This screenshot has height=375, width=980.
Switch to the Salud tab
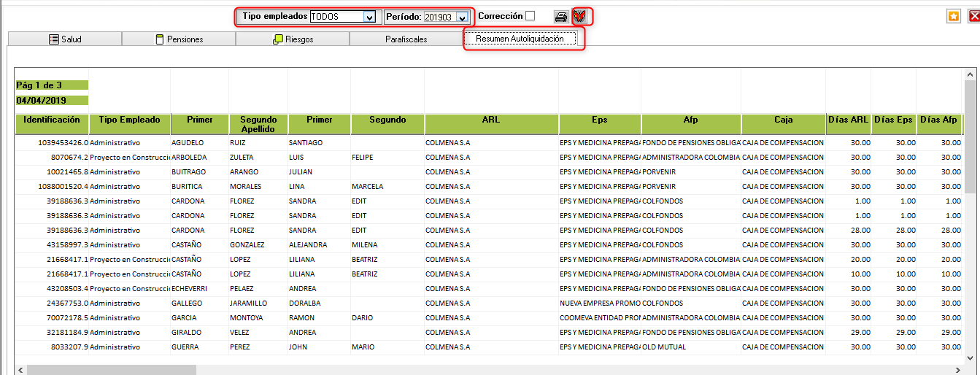64,39
